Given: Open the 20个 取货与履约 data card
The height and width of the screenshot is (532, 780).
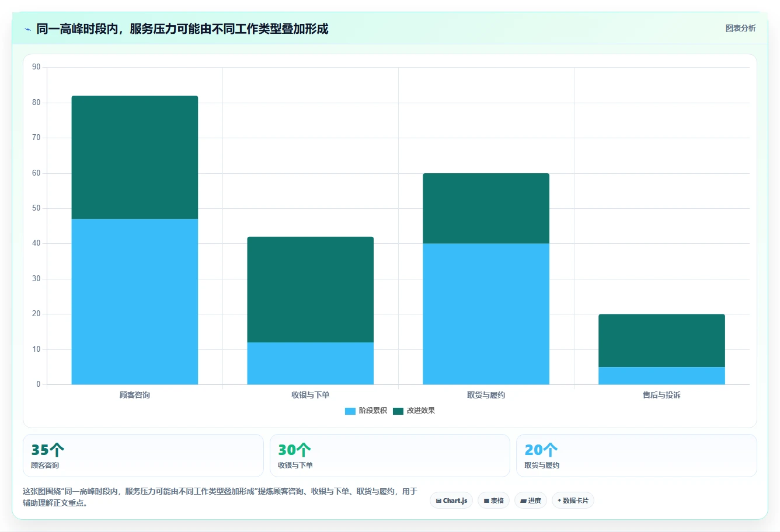Looking at the screenshot, I should click(636, 456).
